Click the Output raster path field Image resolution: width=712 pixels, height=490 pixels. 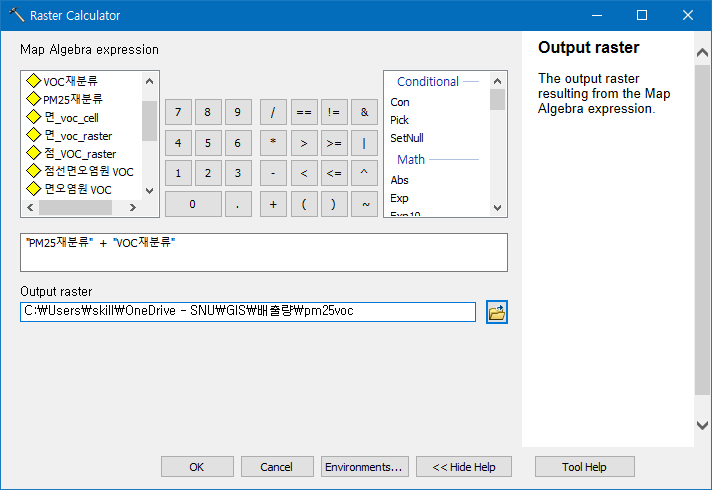[248, 312]
